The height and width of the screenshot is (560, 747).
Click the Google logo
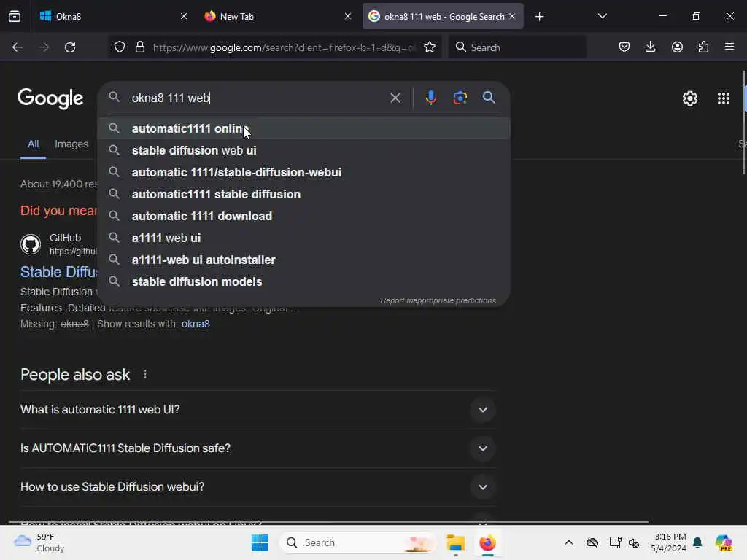pyautogui.click(x=50, y=98)
